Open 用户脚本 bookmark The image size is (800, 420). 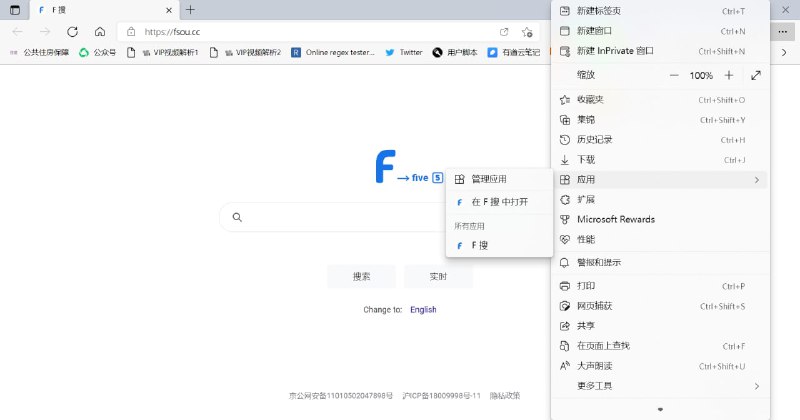[455, 52]
